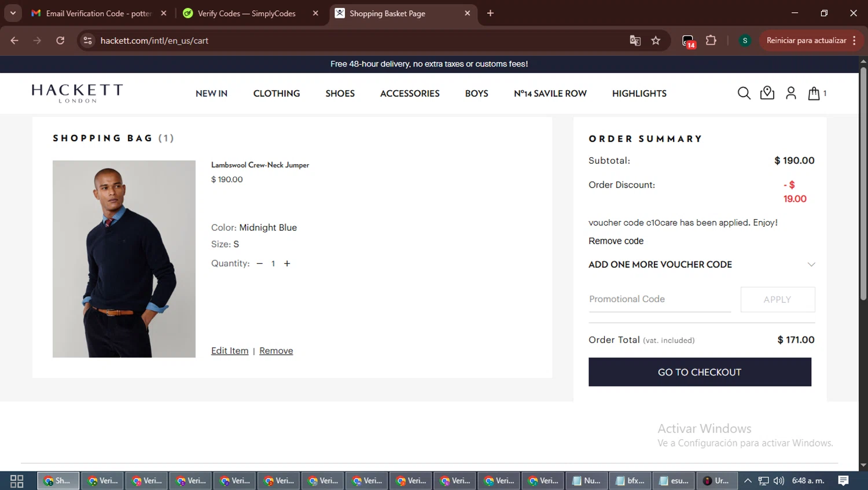Viewport: 868px width, 490px height.
Task: Open the Chrome three-dot menu
Action: [854, 40]
